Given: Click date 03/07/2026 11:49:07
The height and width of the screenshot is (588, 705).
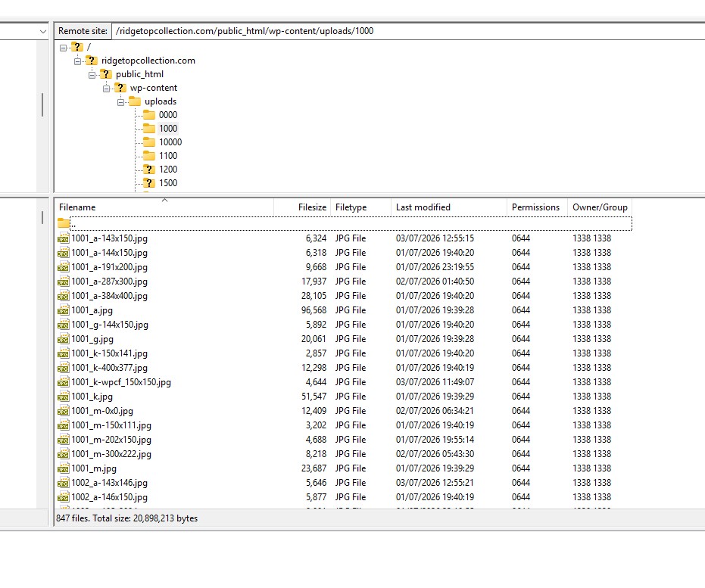Looking at the screenshot, I should [x=435, y=382].
